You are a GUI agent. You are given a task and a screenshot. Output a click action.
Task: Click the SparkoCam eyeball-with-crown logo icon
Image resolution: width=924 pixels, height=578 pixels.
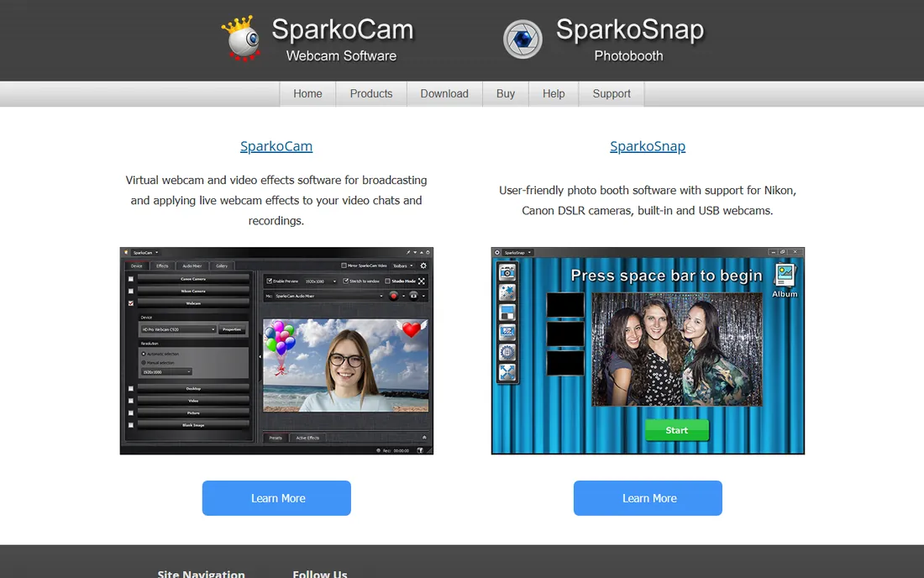click(241, 39)
